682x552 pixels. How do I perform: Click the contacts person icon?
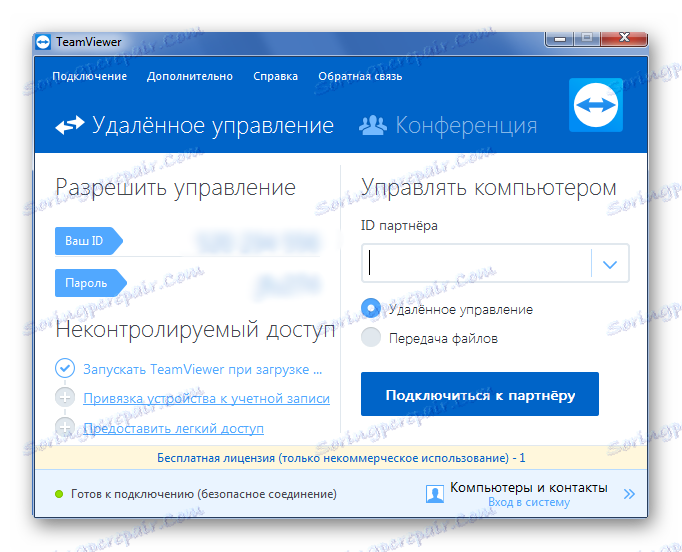pos(435,494)
